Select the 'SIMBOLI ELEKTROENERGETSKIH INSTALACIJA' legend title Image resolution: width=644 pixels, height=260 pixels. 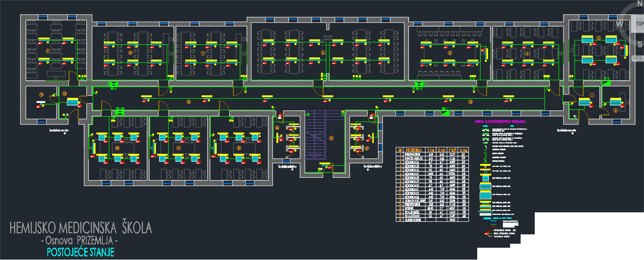[x=500, y=122]
